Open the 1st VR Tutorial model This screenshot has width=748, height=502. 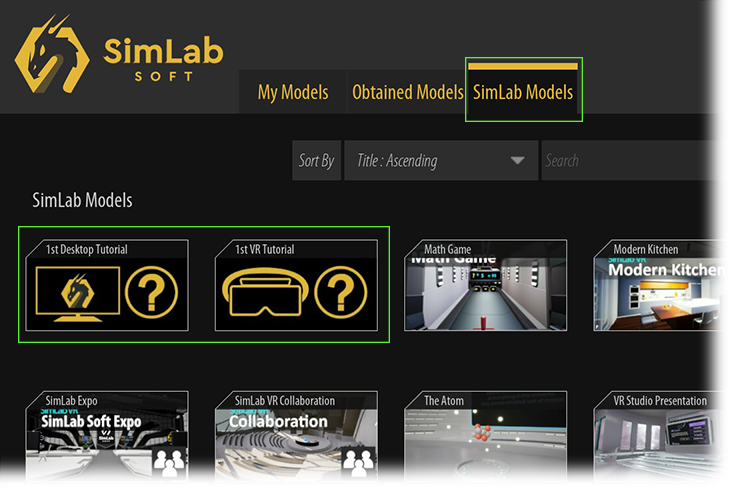point(296,285)
